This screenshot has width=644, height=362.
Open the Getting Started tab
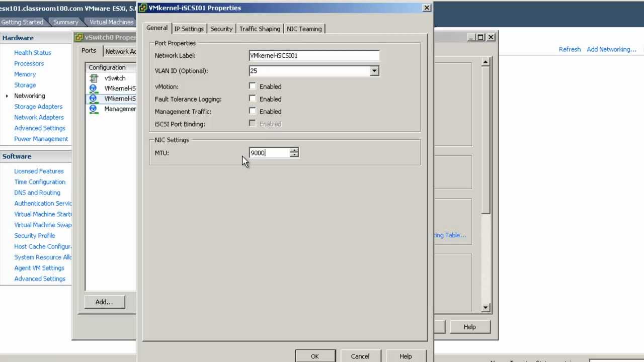pyautogui.click(x=22, y=22)
